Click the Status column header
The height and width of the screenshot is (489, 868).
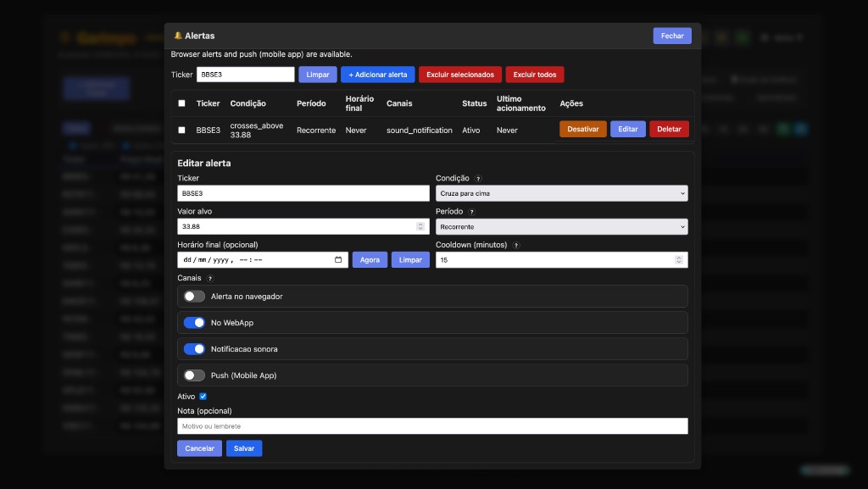pos(475,103)
